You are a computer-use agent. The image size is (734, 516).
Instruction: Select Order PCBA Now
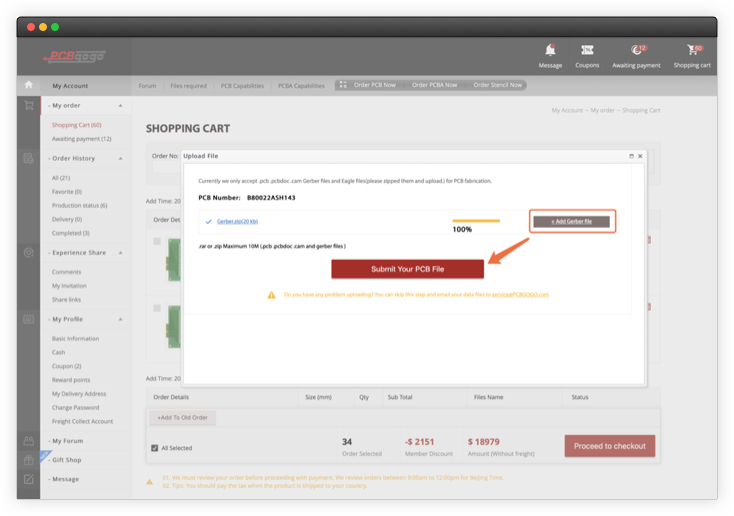tap(434, 85)
